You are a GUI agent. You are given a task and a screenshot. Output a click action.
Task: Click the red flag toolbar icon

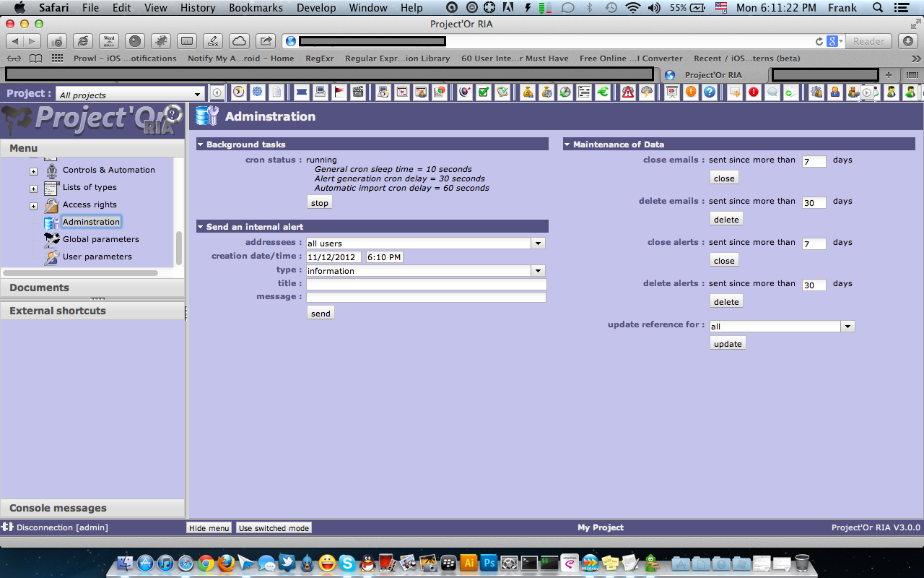tap(339, 92)
